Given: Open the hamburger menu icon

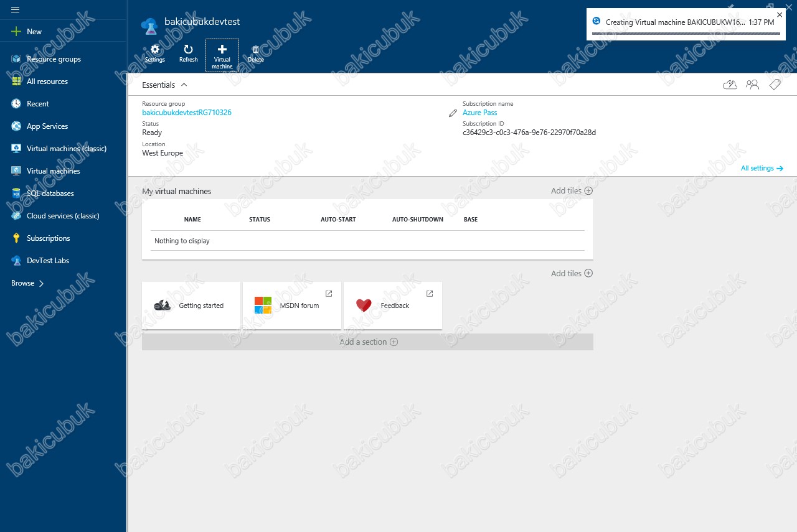Looking at the screenshot, I should click(16, 10).
